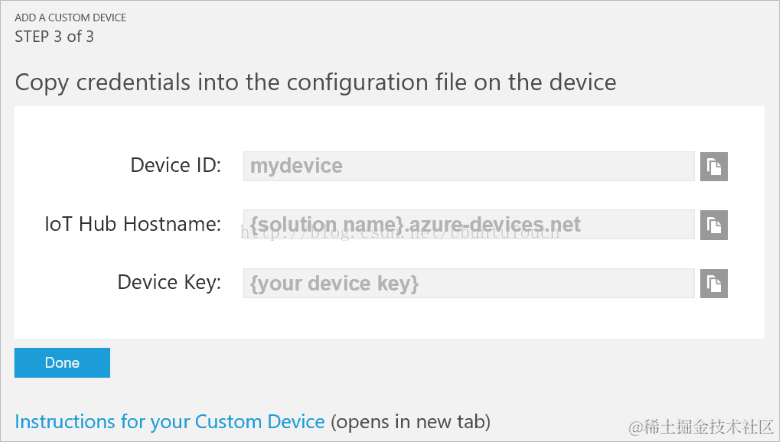Image resolution: width=780 pixels, height=442 pixels.
Task: Click the "Device ID:" label
Action: pyautogui.click(x=175, y=165)
